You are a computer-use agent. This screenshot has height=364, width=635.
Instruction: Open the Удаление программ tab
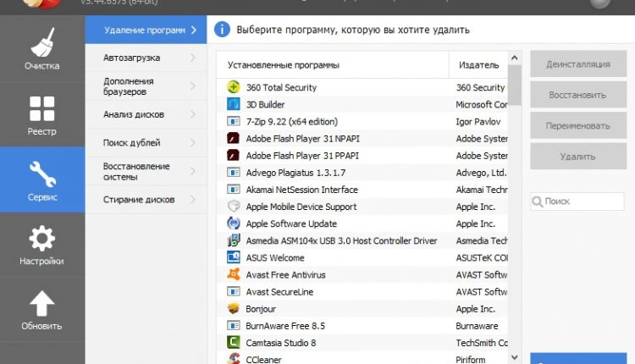point(144,30)
